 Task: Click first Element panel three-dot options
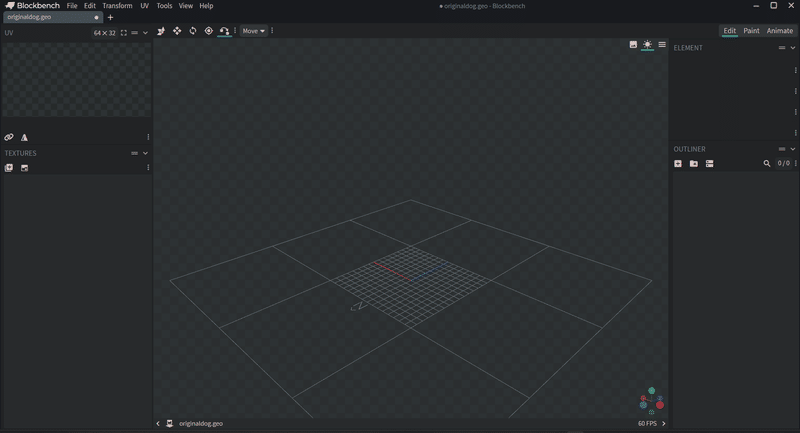pyautogui.click(x=796, y=70)
